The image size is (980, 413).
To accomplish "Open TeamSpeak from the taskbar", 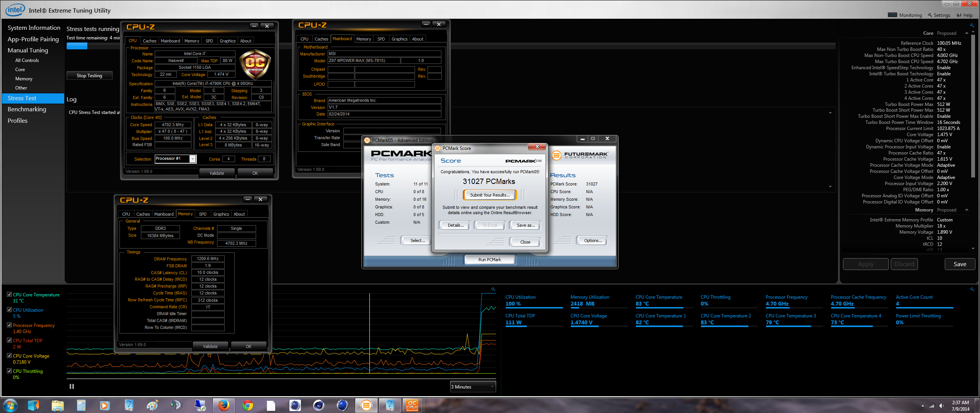I will 176,405.
